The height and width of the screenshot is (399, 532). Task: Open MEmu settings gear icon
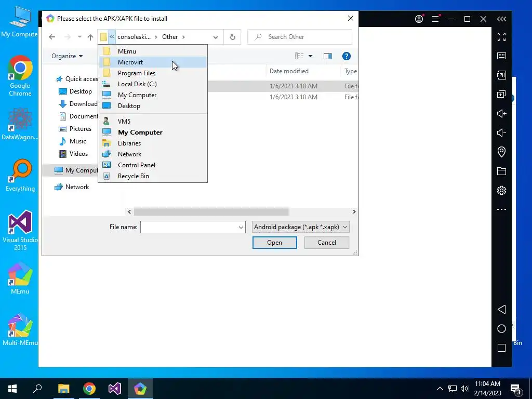(x=501, y=190)
